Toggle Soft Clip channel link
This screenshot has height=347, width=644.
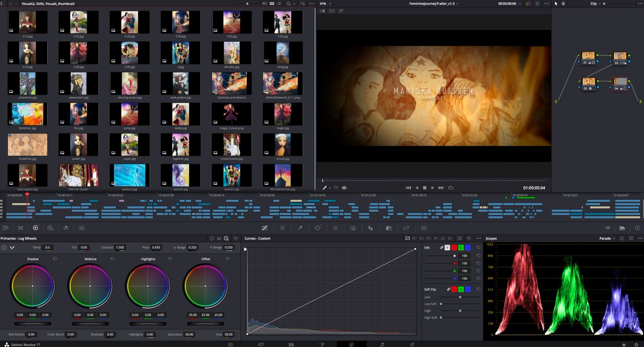point(449,290)
